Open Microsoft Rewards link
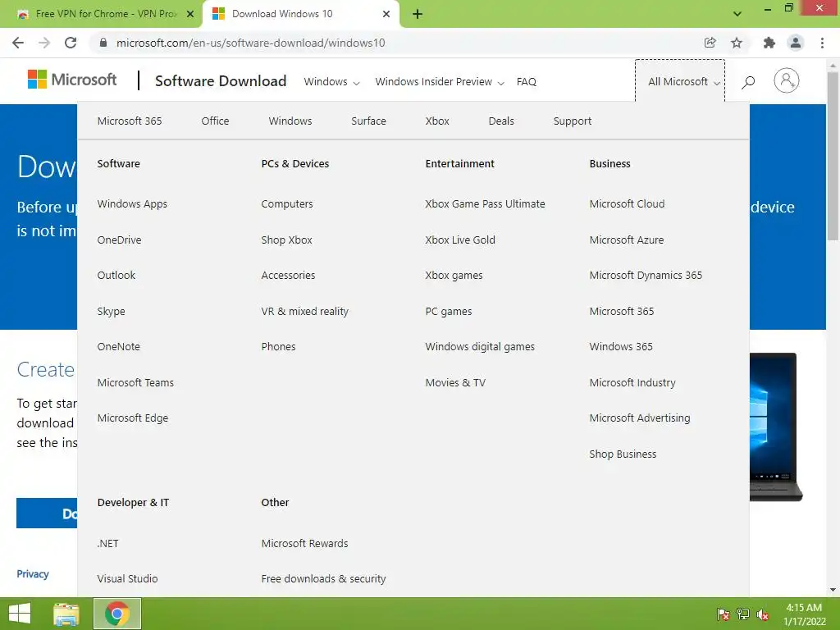 305,543
